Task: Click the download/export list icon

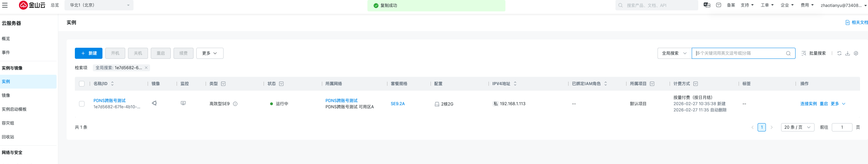Action: [848, 53]
